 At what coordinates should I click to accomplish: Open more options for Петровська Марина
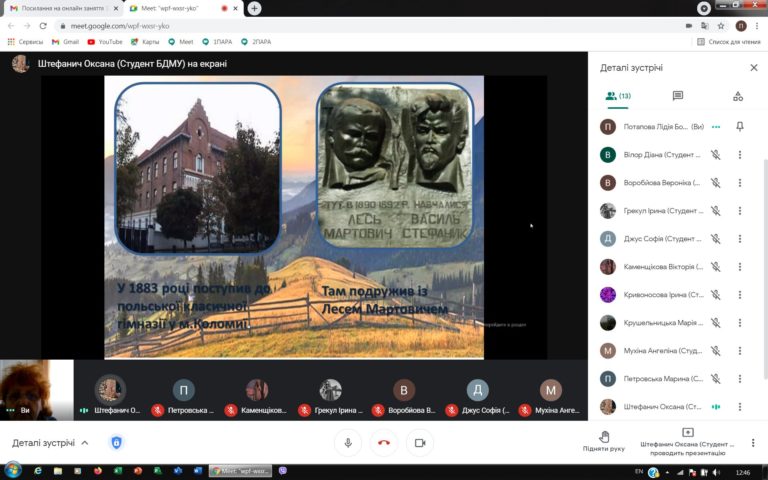[740, 378]
